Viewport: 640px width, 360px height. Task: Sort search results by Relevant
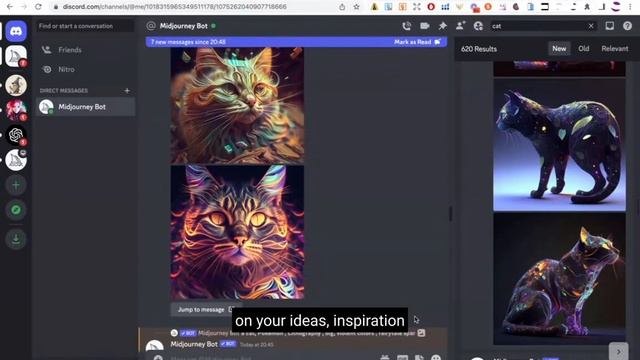click(615, 49)
